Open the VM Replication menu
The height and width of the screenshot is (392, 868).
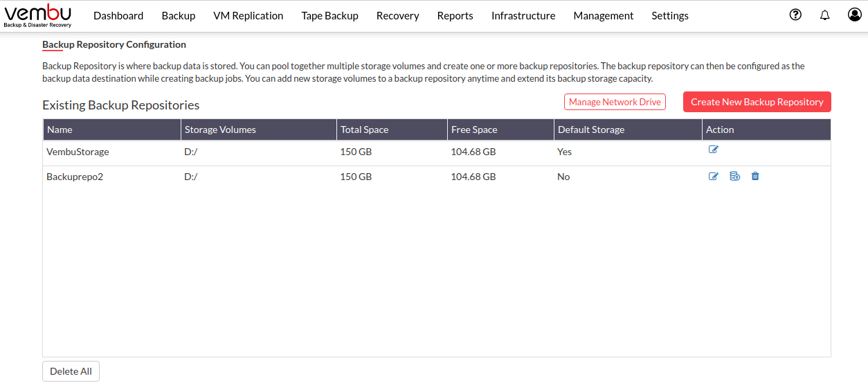point(248,15)
